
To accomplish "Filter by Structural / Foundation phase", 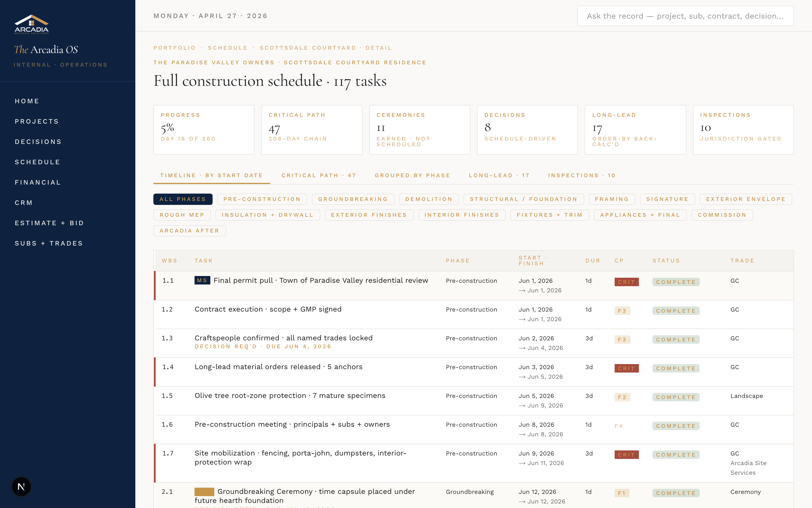I will [524, 199].
